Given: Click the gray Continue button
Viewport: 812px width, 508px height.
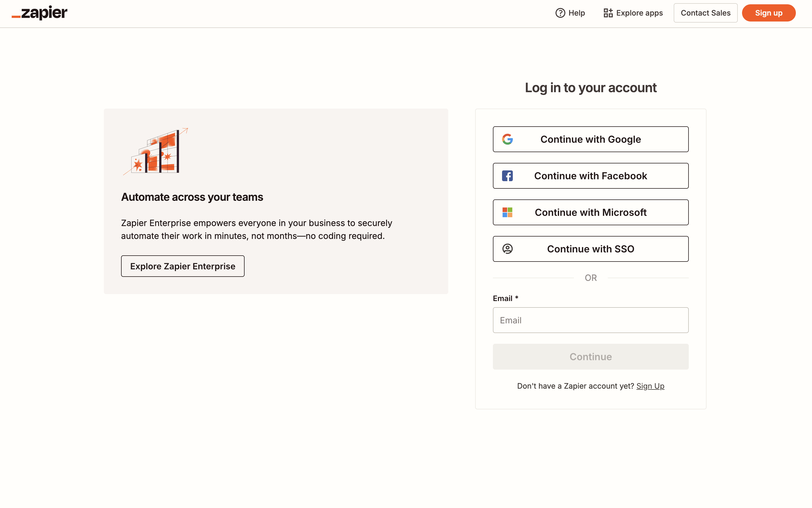Looking at the screenshot, I should click(590, 357).
